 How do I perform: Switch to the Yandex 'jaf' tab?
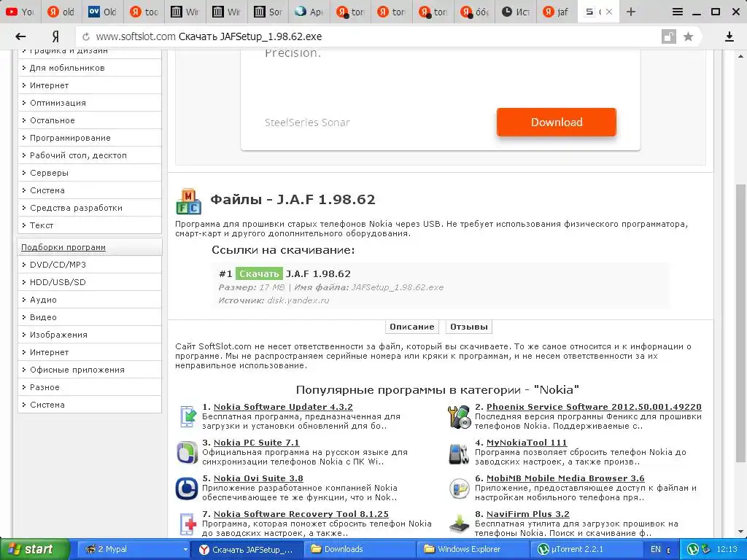(557, 12)
